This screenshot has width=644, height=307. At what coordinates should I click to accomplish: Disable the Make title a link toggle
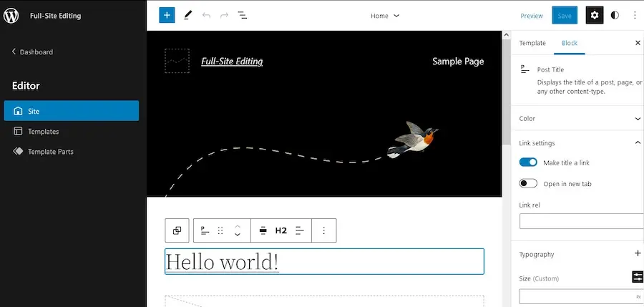pos(528,162)
